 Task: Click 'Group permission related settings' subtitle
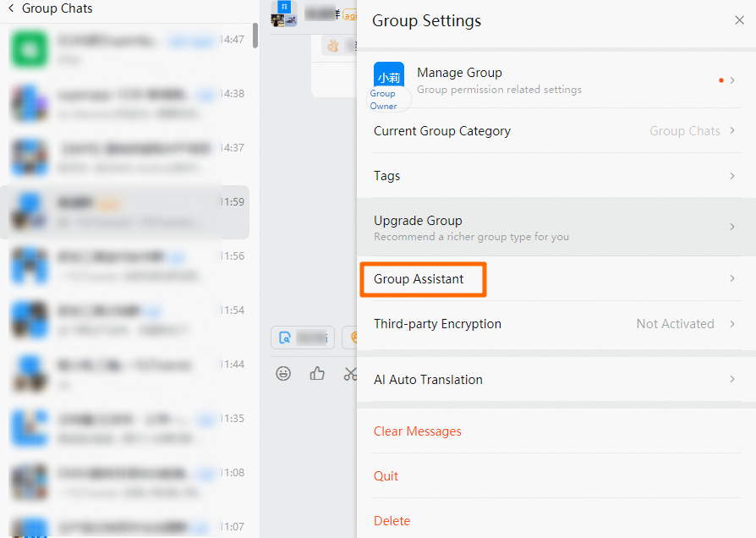click(499, 90)
